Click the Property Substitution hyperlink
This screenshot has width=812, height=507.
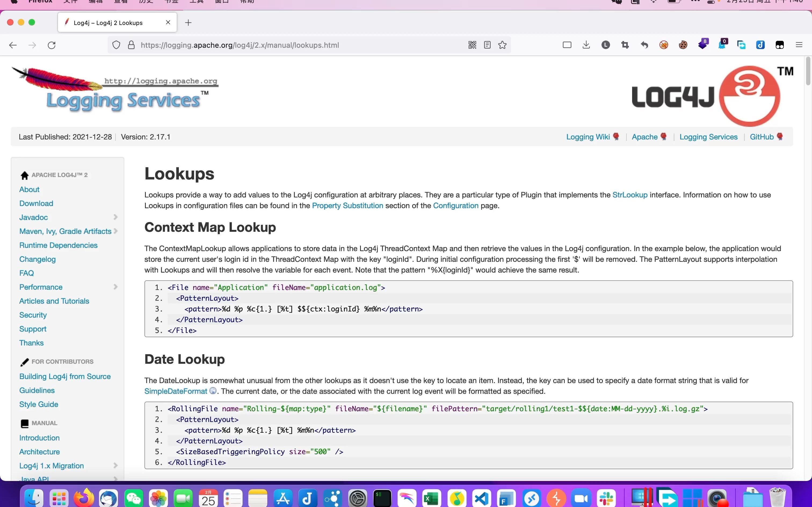coord(347,205)
